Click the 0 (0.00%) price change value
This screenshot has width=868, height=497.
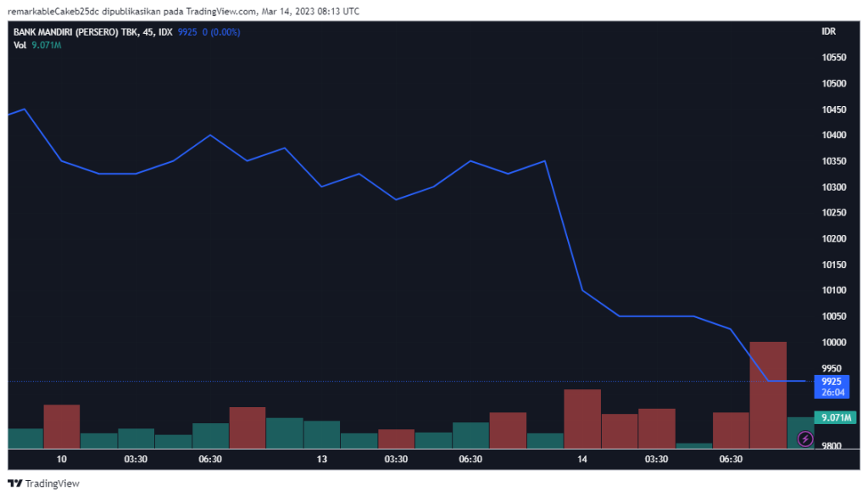coord(221,32)
